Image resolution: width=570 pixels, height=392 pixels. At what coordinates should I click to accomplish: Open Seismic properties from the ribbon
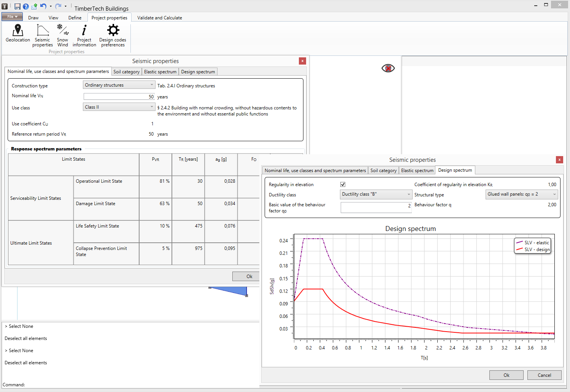43,36
